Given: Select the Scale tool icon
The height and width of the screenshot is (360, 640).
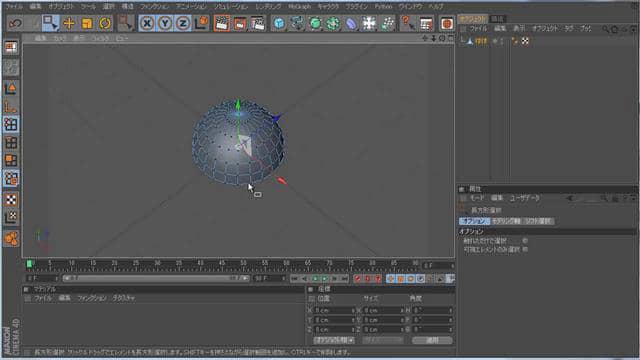Looking at the screenshot, I should pos(87,23).
